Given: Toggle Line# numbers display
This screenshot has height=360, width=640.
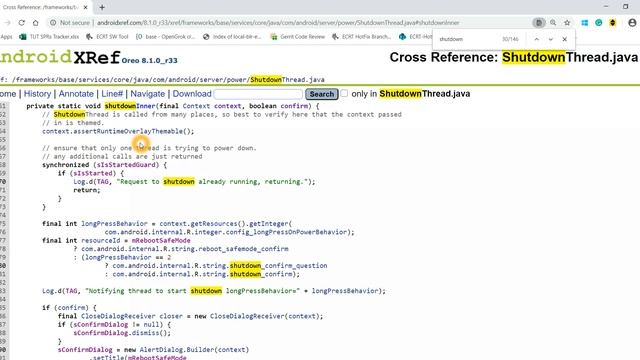Looking at the screenshot, I should tap(112, 94).
